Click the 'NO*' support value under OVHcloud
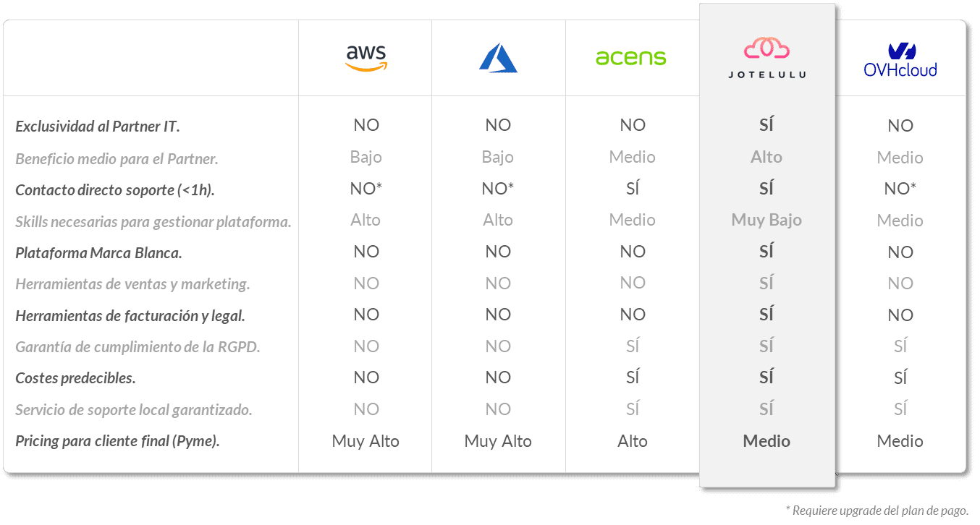This screenshot has height=525, width=980. click(x=900, y=189)
